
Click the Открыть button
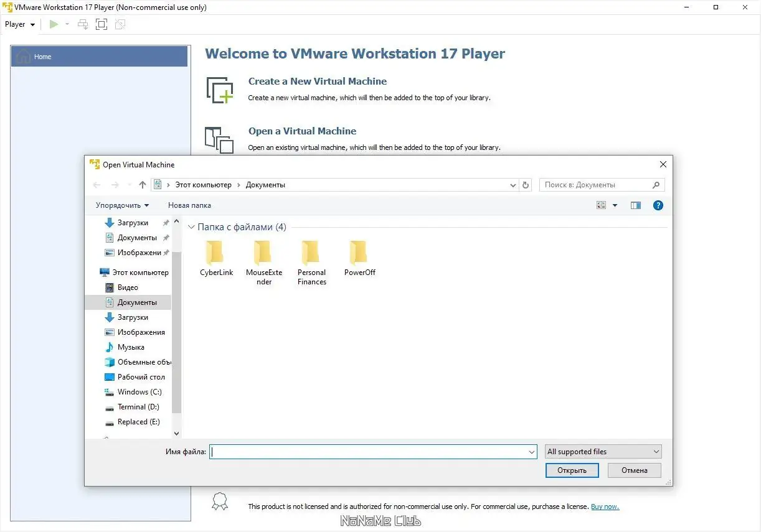[x=572, y=470]
